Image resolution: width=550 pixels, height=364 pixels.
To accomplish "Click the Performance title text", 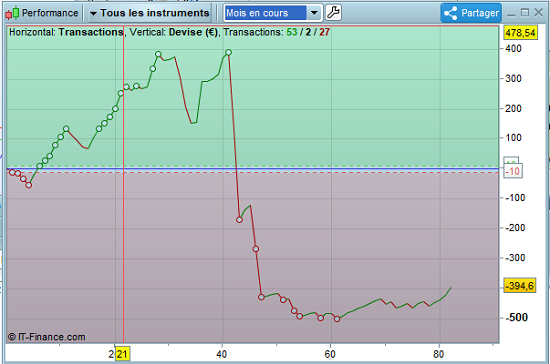I will click(50, 13).
